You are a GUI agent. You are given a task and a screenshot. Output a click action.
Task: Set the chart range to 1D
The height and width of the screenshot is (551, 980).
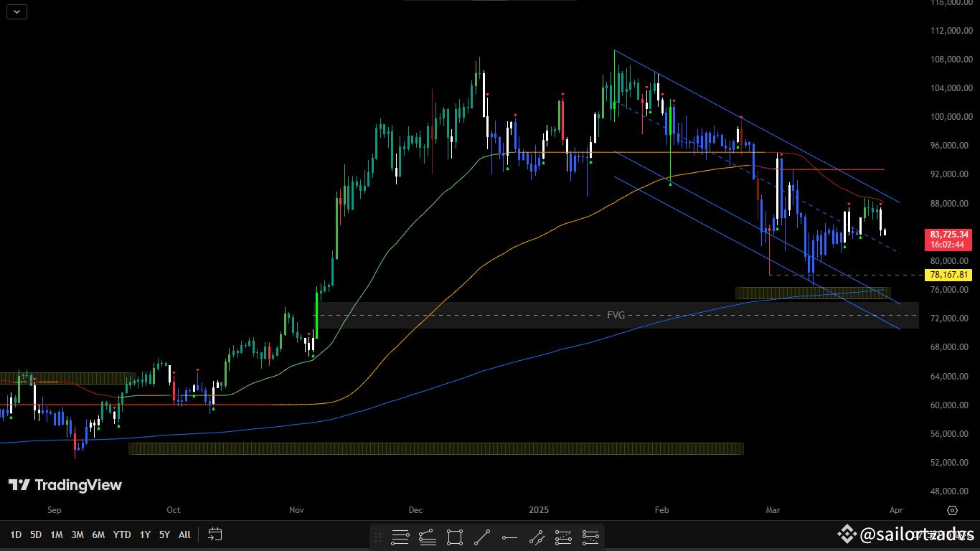click(x=16, y=534)
